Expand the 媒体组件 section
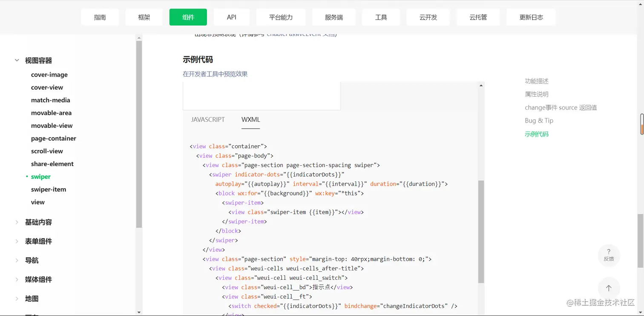The height and width of the screenshot is (316, 644). pyautogui.click(x=38, y=280)
